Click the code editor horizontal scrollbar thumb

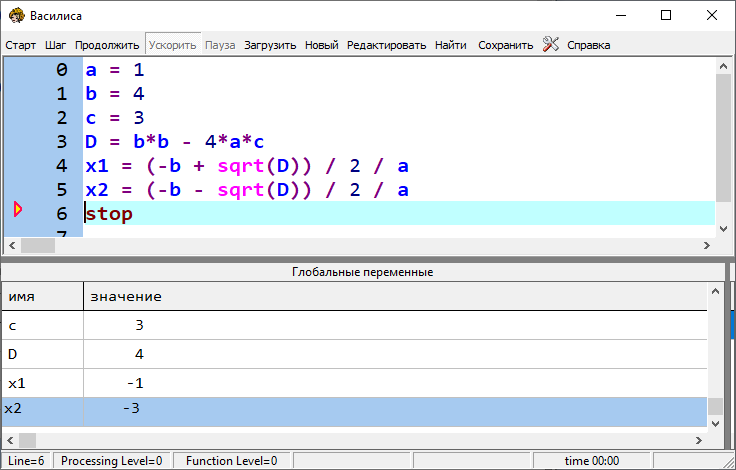[x=38, y=245]
